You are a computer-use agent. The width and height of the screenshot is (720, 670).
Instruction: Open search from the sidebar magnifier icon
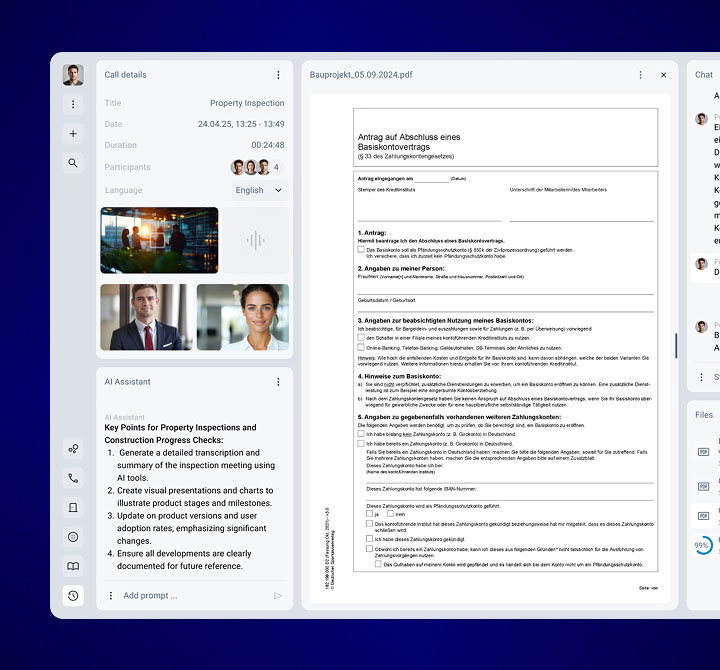[x=73, y=162]
